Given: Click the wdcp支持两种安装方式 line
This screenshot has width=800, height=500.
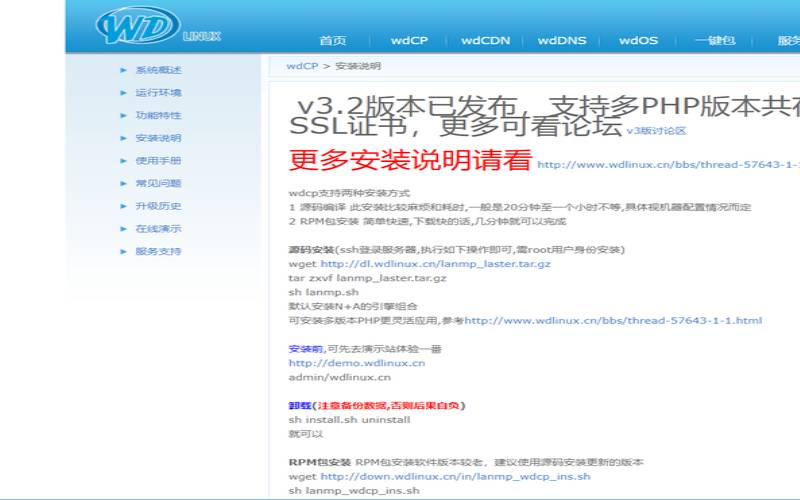Looking at the screenshot, I should point(349,193).
